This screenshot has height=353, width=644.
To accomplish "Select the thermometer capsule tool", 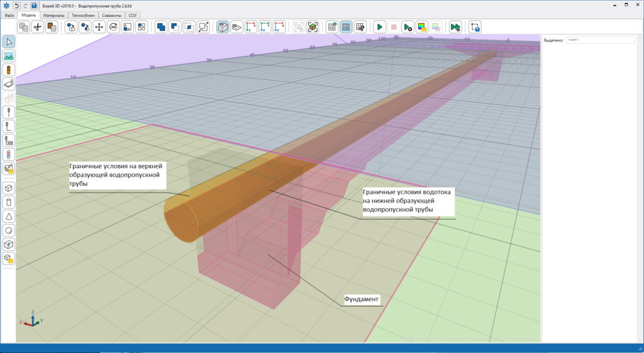I will pyautogui.click(x=9, y=155).
